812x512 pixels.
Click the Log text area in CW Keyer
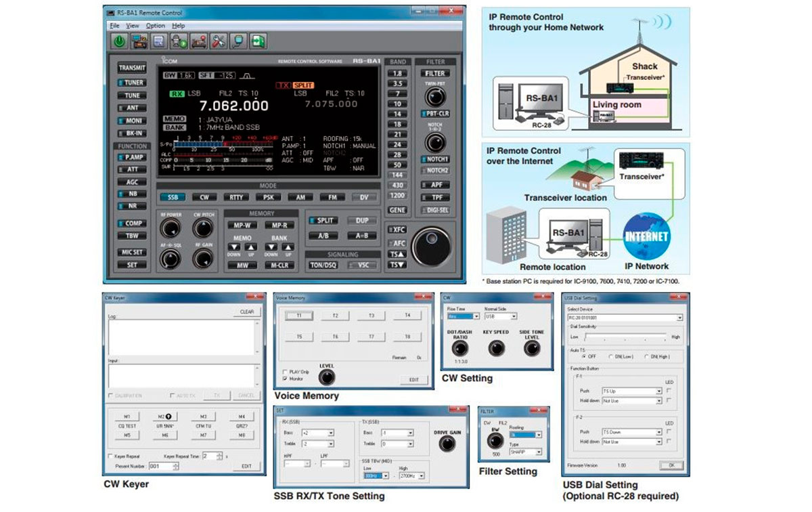[x=183, y=337]
